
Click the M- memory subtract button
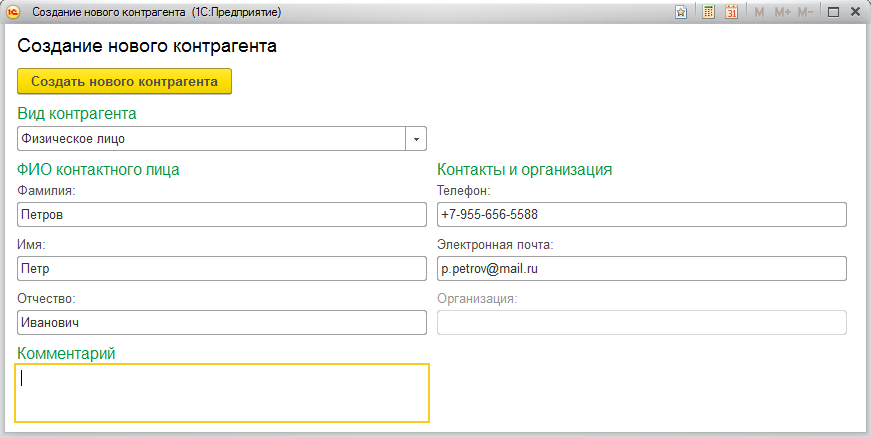tap(805, 12)
